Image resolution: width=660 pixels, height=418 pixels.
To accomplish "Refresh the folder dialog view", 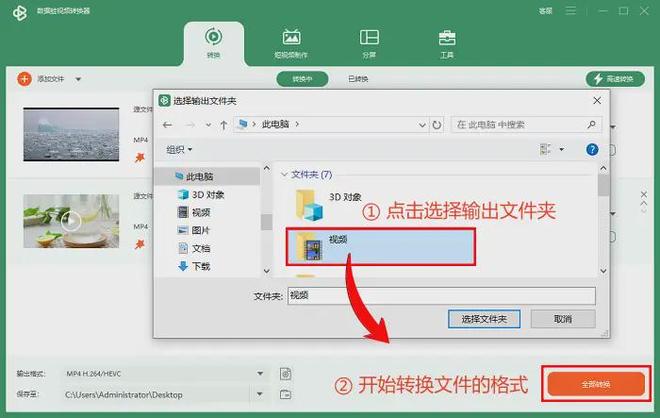I will tap(437, 125).
